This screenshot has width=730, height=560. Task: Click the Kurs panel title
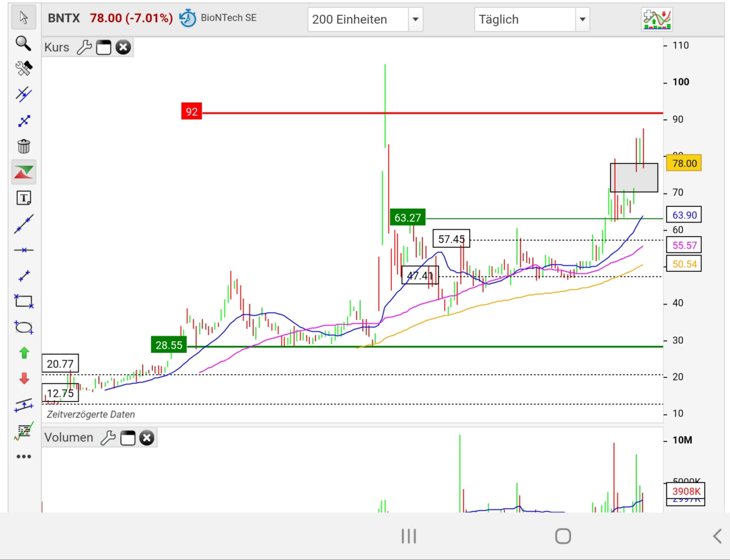[x=57, y=47]
